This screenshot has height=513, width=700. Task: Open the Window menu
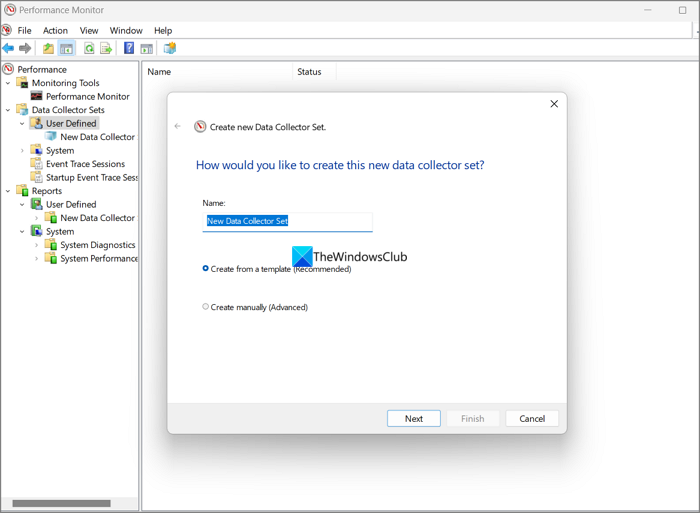coord(126,30)
